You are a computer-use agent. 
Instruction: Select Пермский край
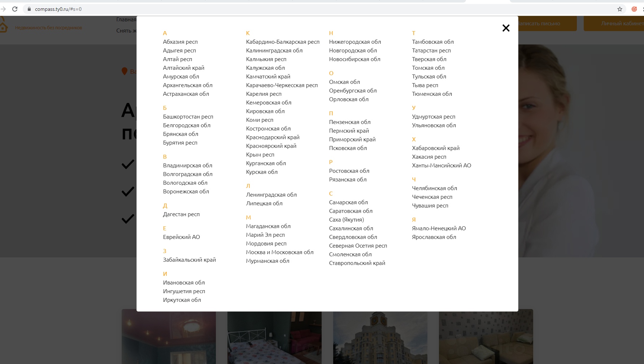[349, 131]
